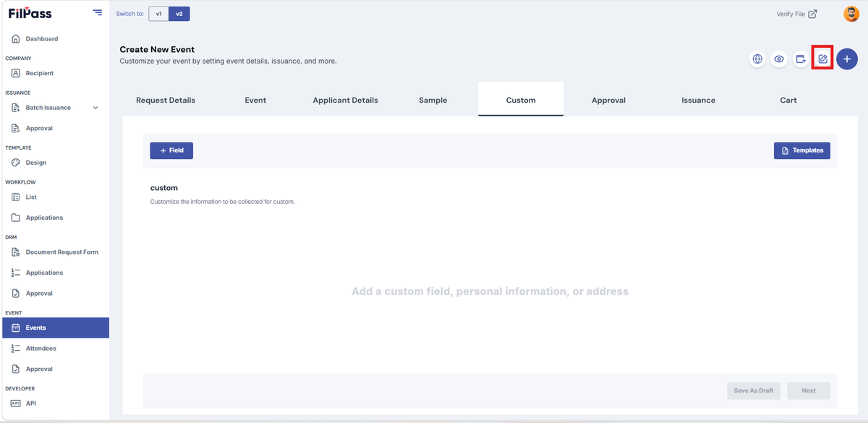Click the external-link icon beside Verify File
Viewport: 868px width, 423px height.
point(812,14)
